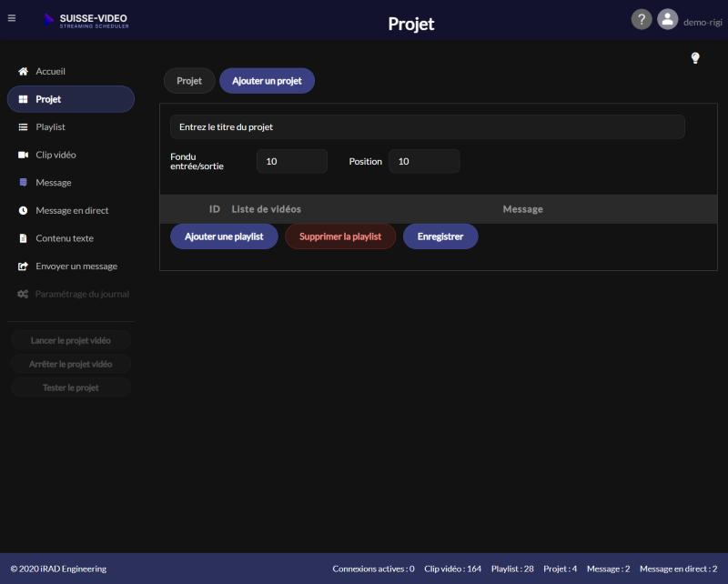Click the Position value field
The height and width of the screenshot is (584, 728).
coord(424,161)
